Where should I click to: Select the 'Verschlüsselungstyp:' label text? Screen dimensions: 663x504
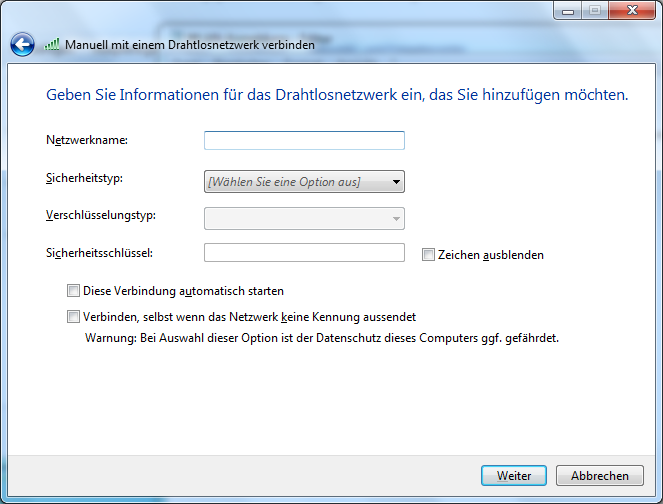100,215
